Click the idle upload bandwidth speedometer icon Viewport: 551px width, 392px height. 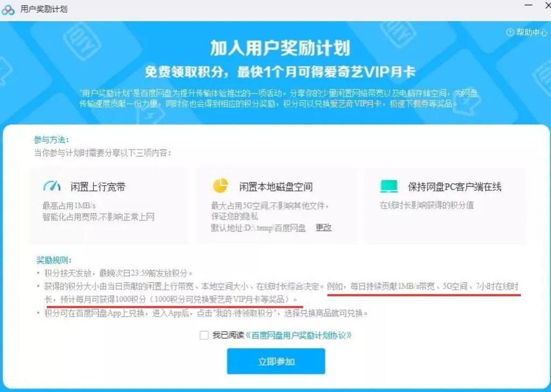(52, 186)
